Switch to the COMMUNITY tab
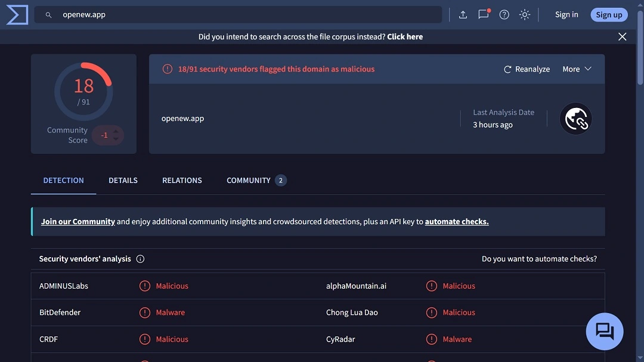 [256, 180]
